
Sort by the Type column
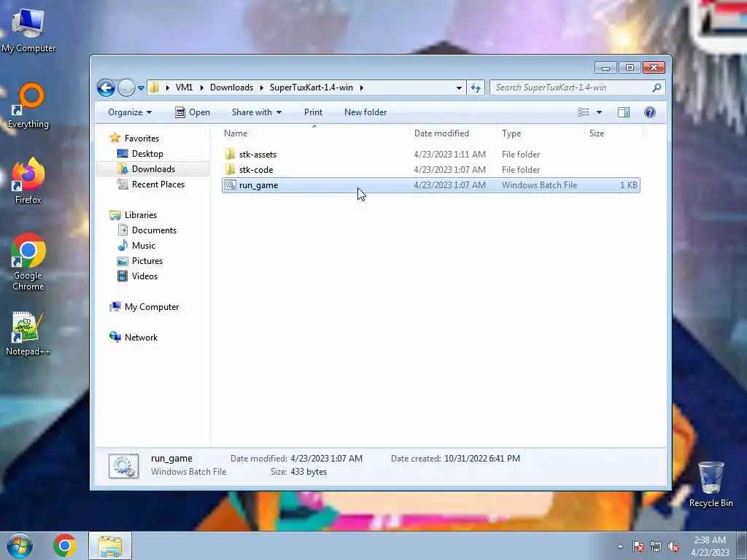[541, 133]
